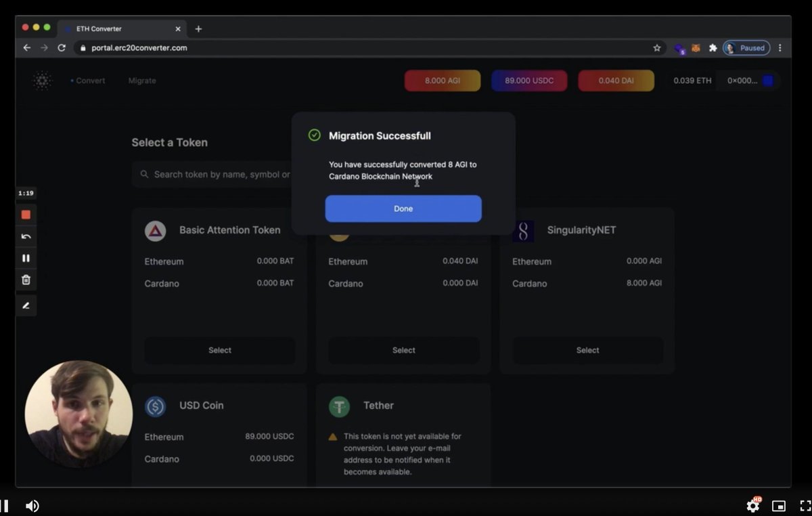Bookmark the page with star icon
This screenshot has height=516, width=812.
(656, 48)
